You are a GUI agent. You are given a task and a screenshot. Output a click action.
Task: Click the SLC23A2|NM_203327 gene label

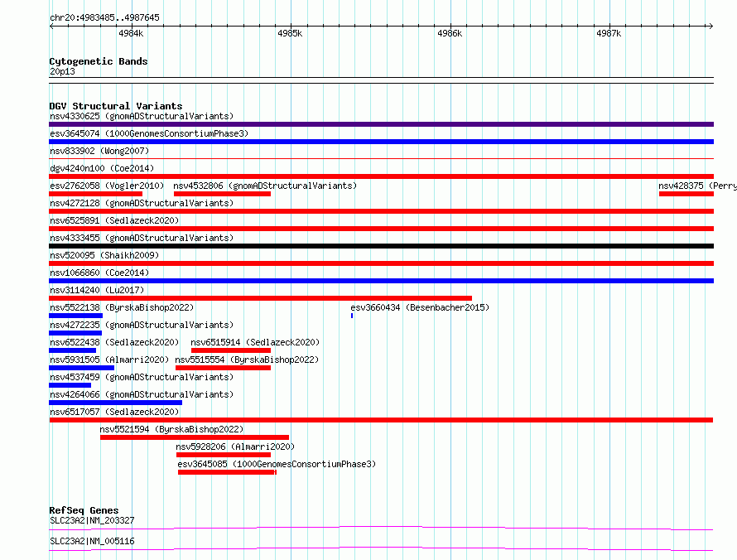tap(92, 520)
